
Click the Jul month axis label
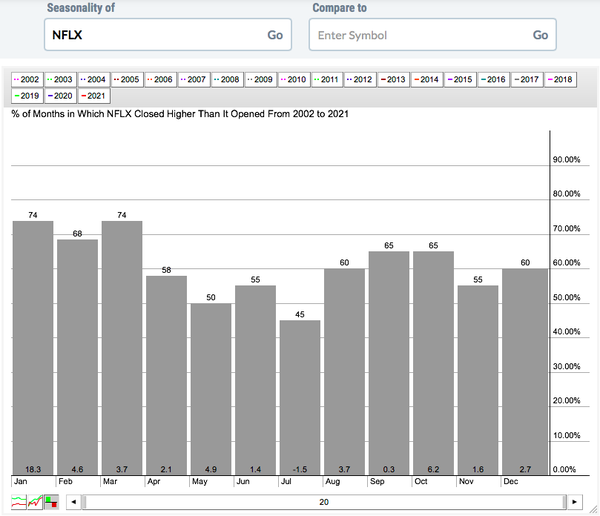[x=286, y=481]
